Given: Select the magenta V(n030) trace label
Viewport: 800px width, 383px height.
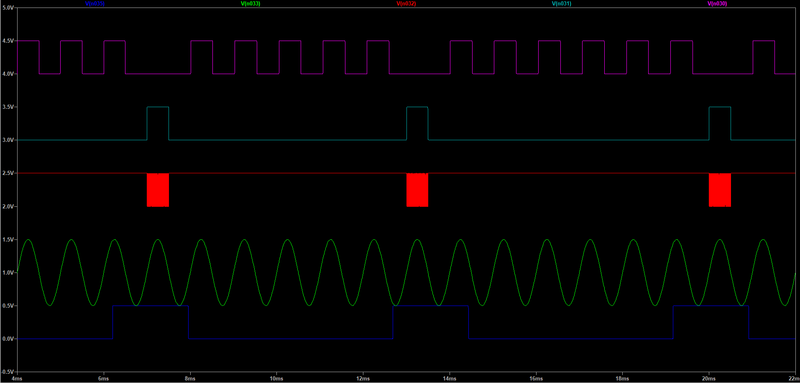Looking at the screenshot, I should pyautogui.click(x=717, y=3).
